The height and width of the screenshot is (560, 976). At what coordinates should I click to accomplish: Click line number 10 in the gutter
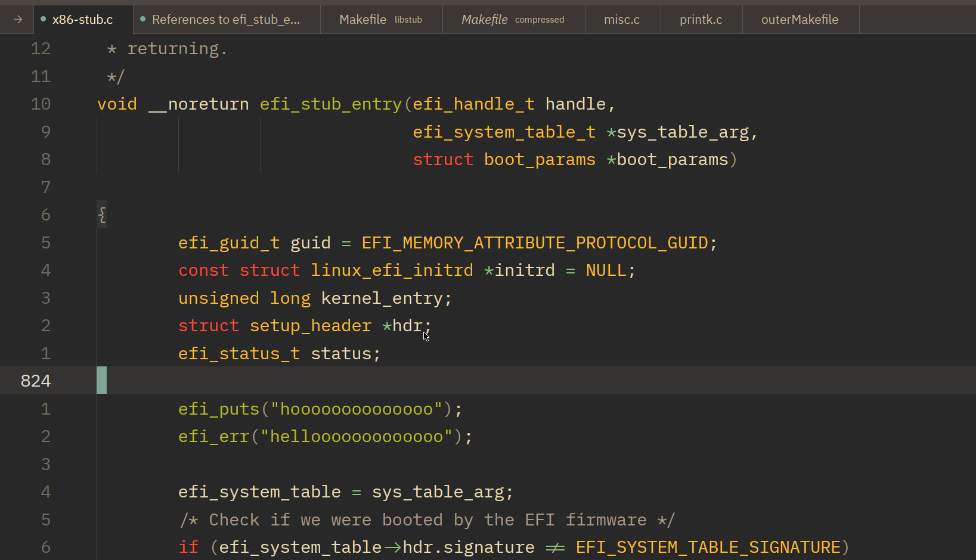pos(41,104)
